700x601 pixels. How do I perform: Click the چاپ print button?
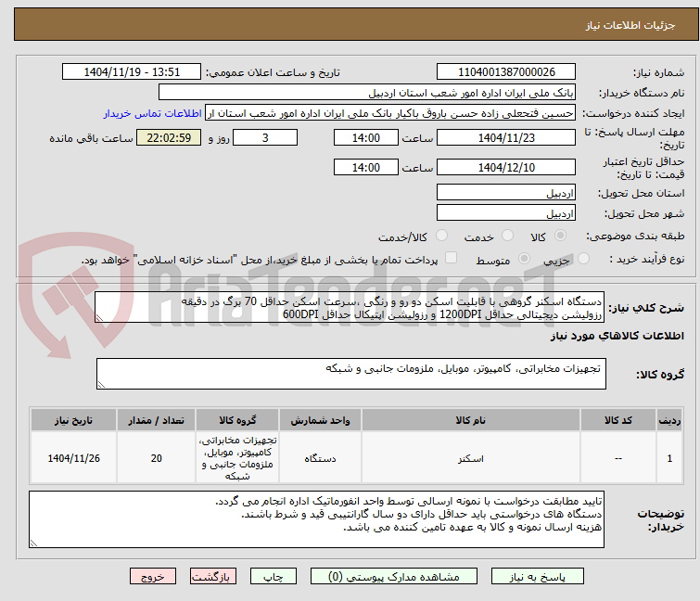tap(273, 577)
